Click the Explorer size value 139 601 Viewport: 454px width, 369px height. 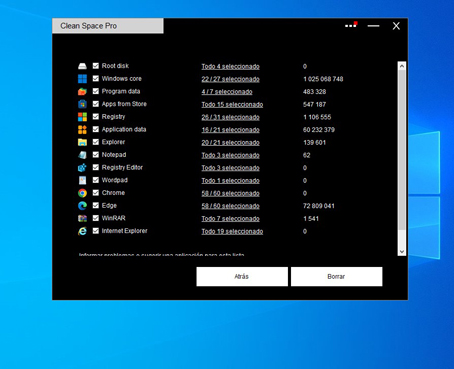(x=314, y=142)
